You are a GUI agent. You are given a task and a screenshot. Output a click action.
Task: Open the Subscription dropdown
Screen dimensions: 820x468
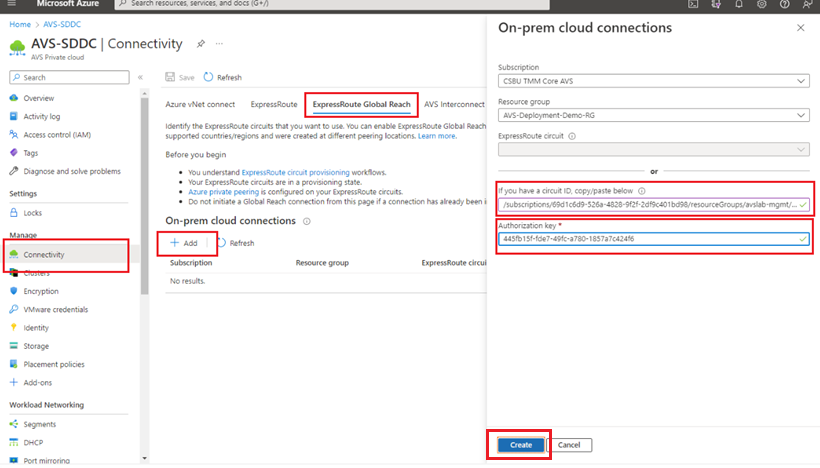[654, 81]
